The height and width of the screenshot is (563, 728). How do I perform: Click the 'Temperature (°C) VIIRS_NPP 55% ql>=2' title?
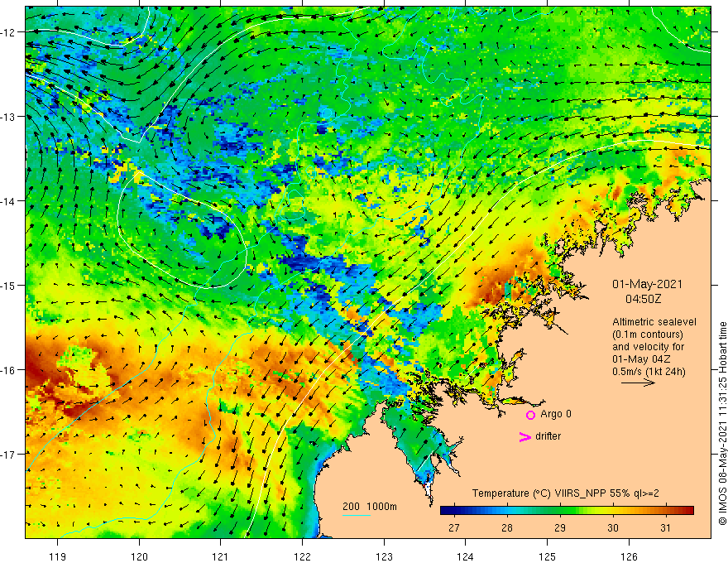566,493
